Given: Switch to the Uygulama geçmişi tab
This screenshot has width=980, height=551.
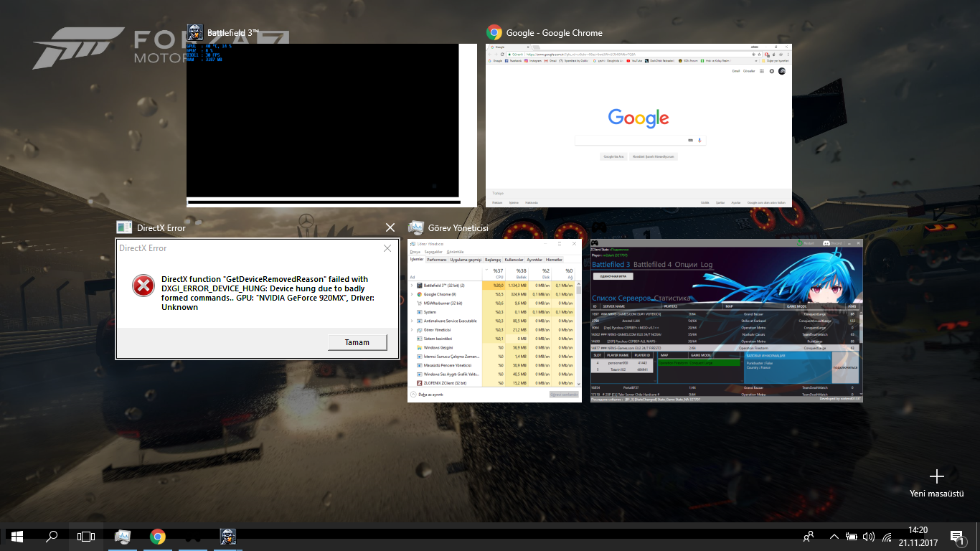Looking at the screenshot, I should [466, 260].
